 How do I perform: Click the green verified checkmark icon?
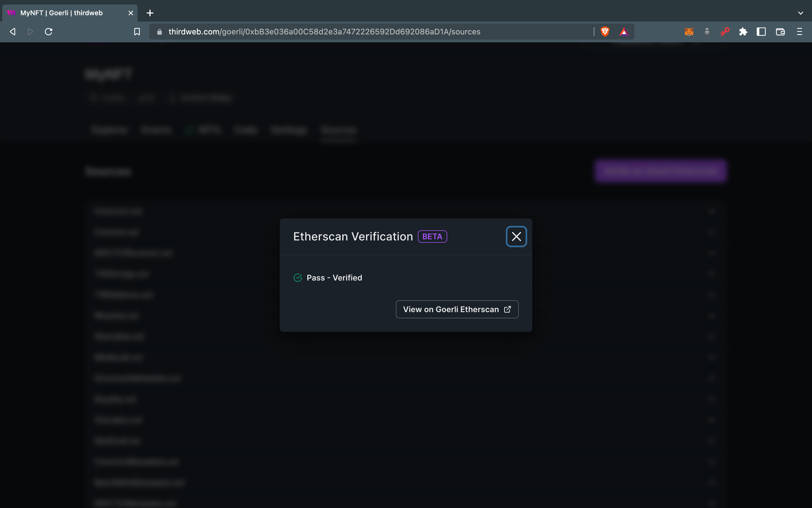point(298,278)
